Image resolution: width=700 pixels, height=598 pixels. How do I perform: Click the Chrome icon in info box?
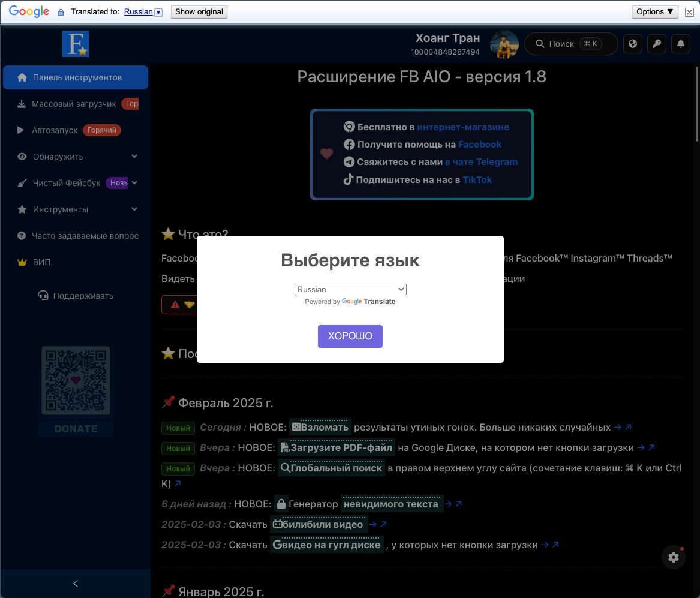(349, 127)
